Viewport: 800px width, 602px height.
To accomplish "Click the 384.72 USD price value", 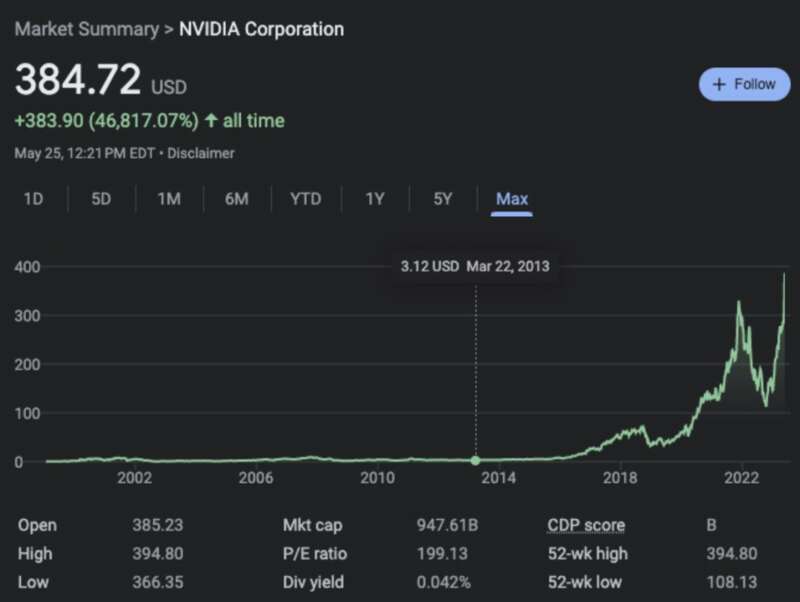I will coord(101,80).
